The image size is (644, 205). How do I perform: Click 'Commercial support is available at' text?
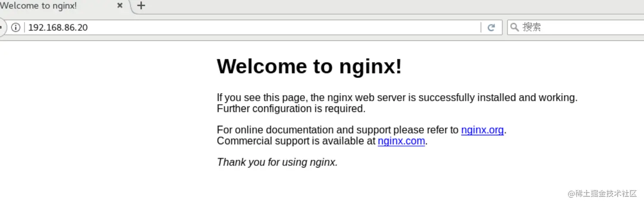(x=296, y=141)
